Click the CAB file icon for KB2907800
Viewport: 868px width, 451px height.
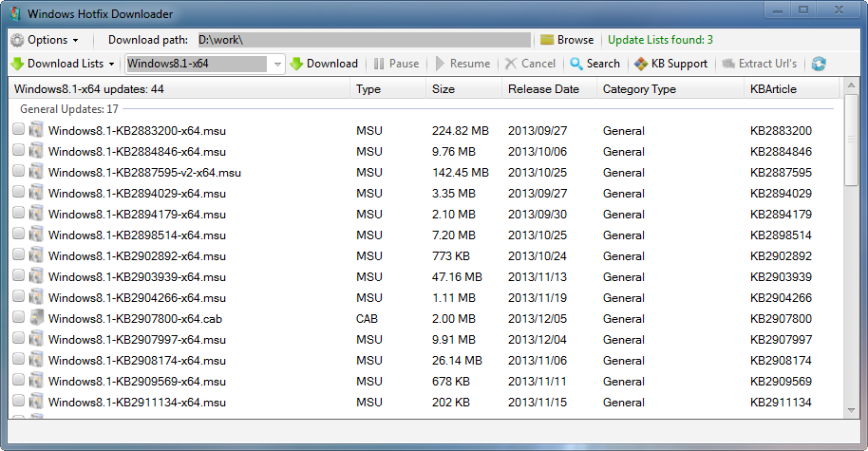click(36, 318)
